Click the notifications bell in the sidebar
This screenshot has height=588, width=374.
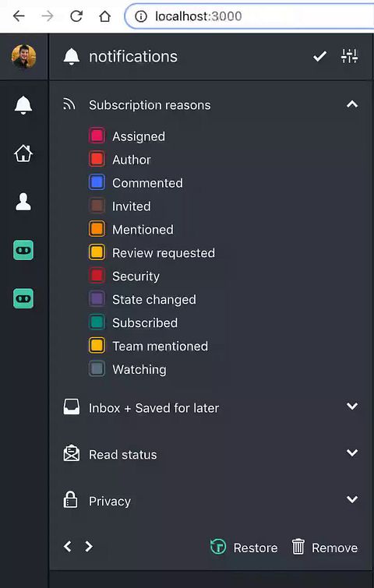point(23,104)
